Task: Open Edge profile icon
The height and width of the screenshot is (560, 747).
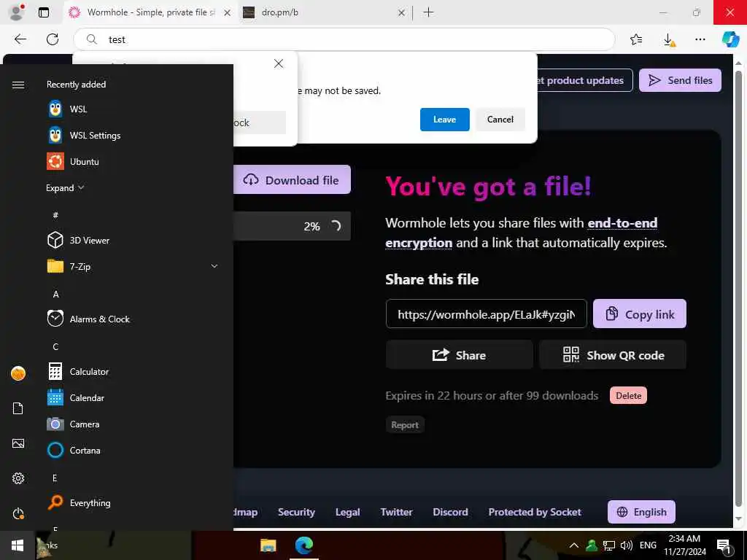Action: (18, 12)
